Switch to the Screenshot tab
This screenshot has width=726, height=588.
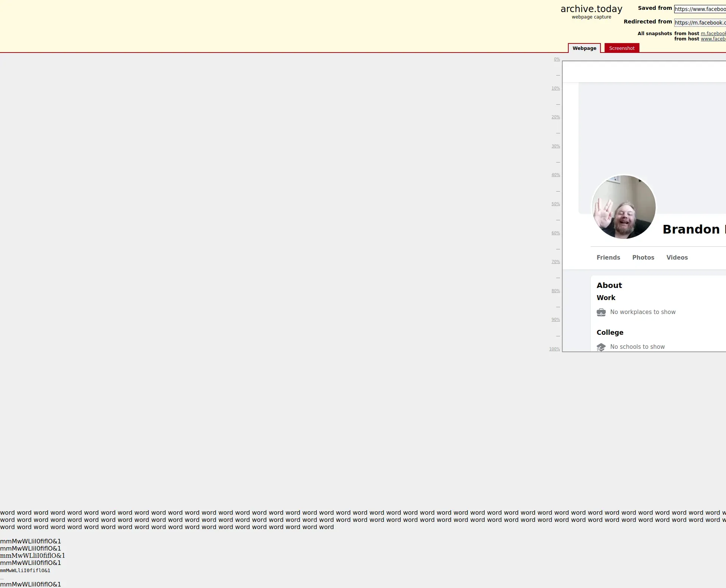pyautogui.click(x=621, y=48)
